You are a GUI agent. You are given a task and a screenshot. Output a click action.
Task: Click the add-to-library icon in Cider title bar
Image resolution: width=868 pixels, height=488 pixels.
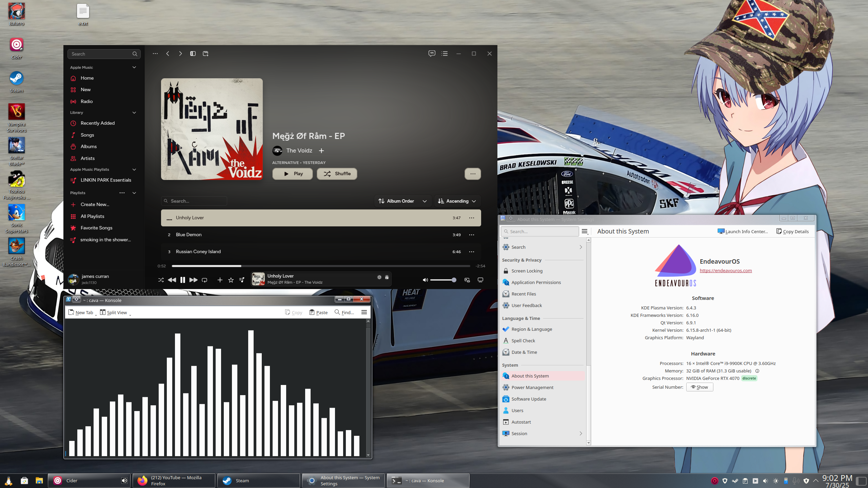(205, 54)
